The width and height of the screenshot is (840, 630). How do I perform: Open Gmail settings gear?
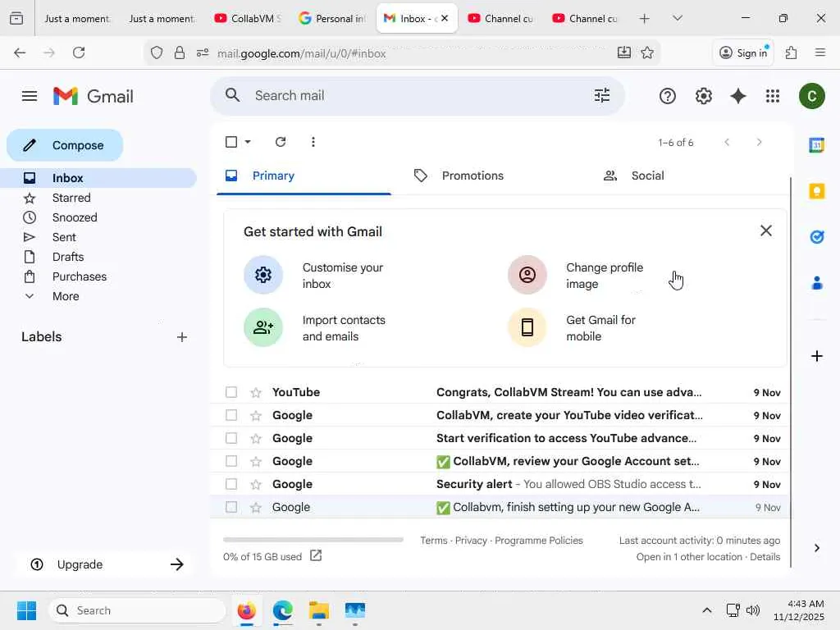pyautogui.click(x=703, y=97)
